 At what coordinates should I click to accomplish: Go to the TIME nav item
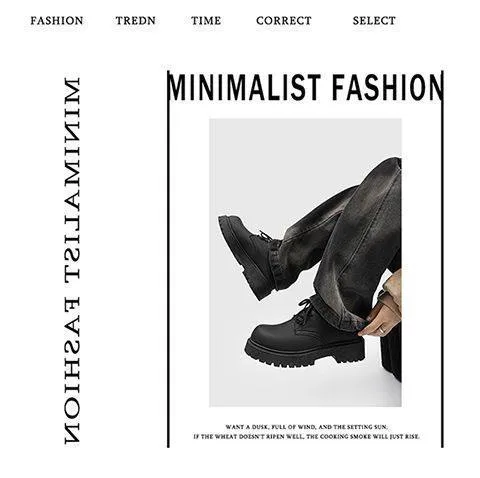click(206, 21)
